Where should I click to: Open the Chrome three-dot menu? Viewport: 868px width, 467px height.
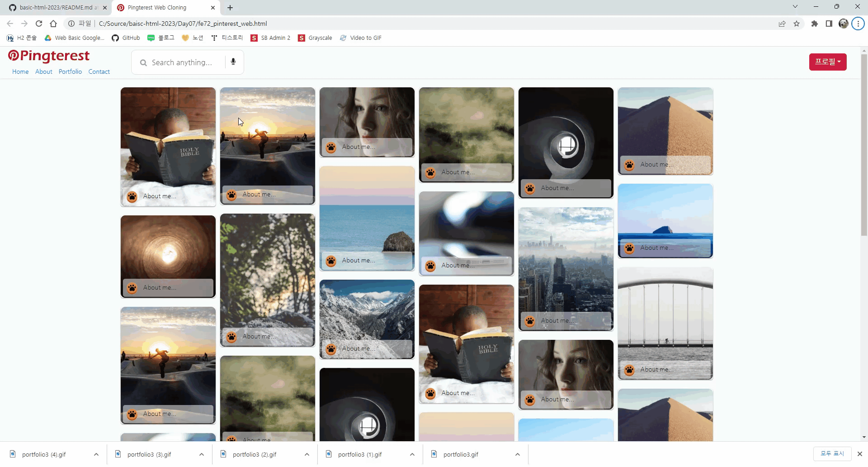858,24
